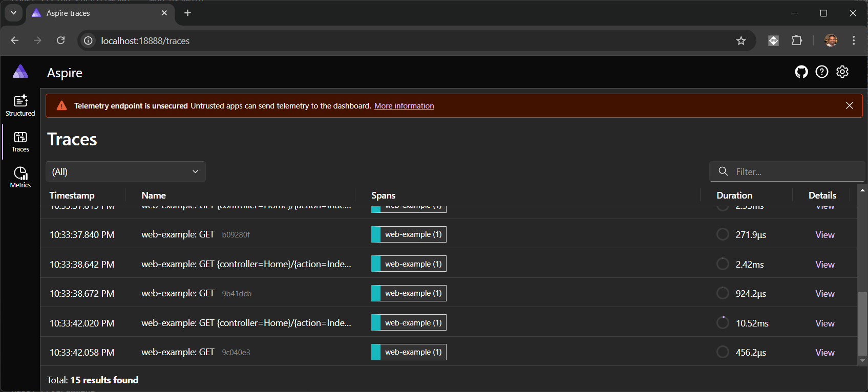Click the search magnifier icon
The width and height of the screenshot is (868, 392).
[723, 171]
